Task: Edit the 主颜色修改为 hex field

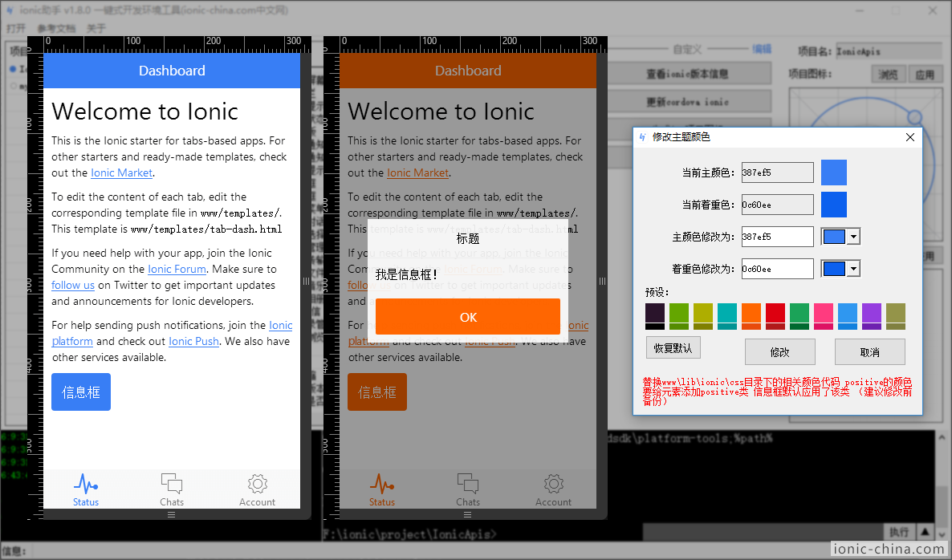Action: pyautogui.click(x=777, y=237)
